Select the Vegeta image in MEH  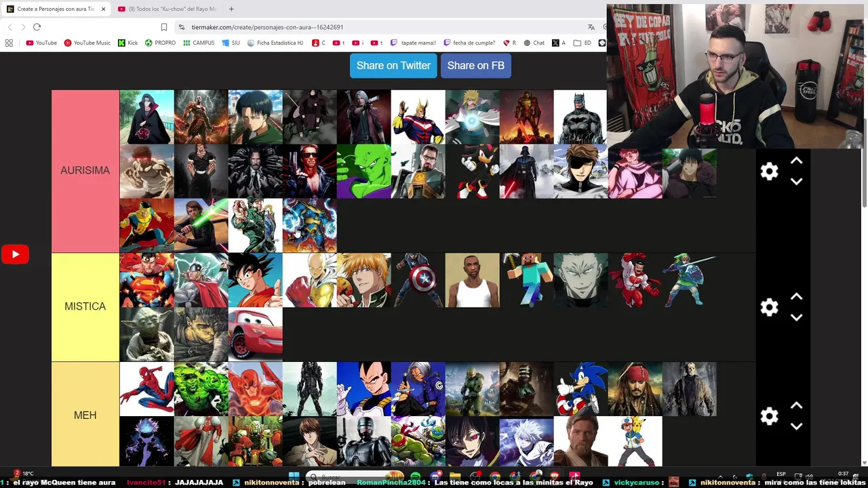click(x=363, y=389)
